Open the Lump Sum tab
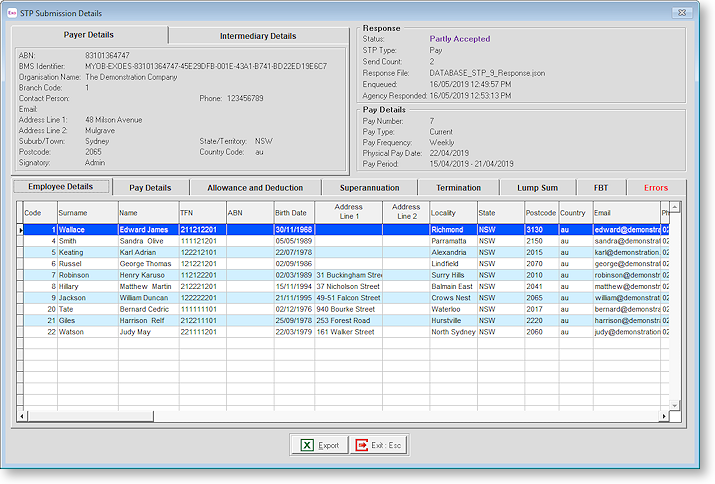Viewport: 715px width, 484px height. [538, 188]
